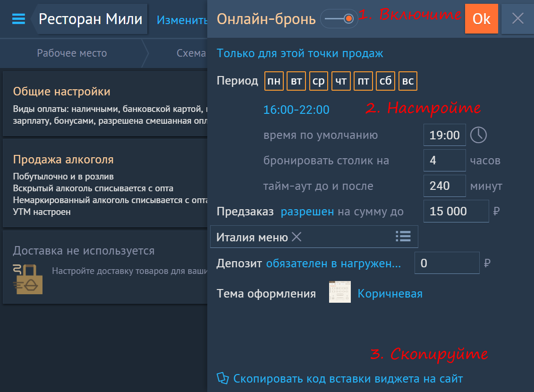The image size is (534, 392).
Task: Open the menu list icon
Action: (x=403, y=237)
